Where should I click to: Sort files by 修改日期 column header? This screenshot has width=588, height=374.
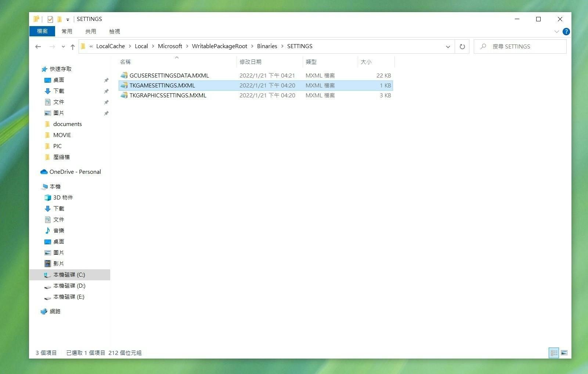[250, 62]
